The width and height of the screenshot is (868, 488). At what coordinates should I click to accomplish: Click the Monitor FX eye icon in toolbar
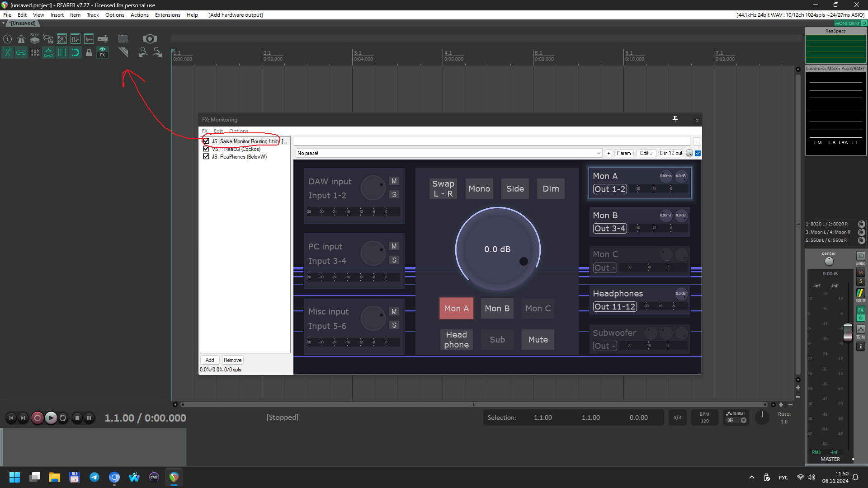103,52
